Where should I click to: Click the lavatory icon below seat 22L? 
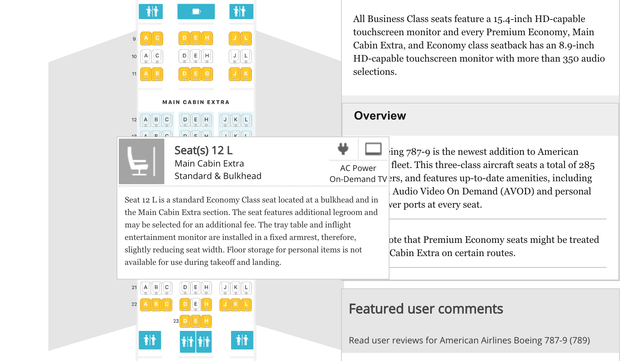coord(242,340)
